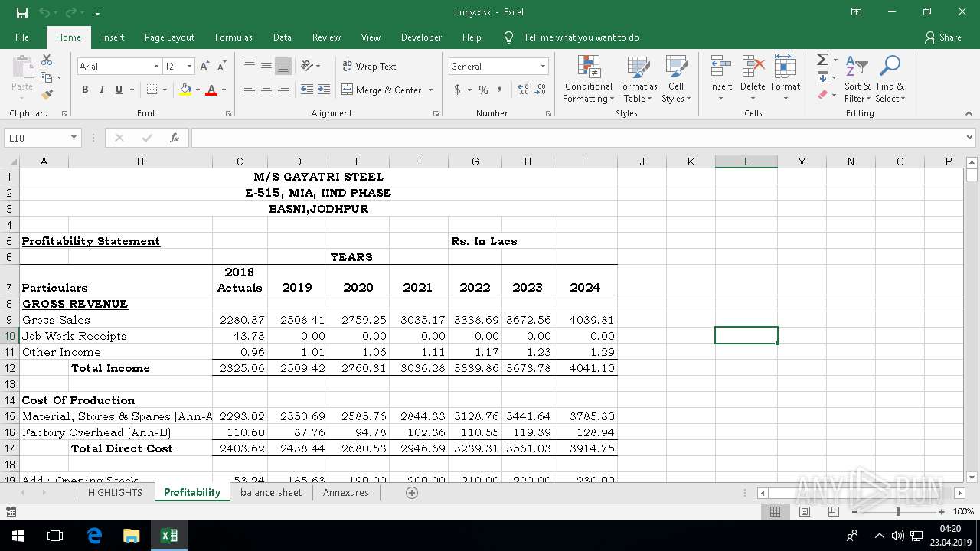Click the Share button

[x=942, y=37]
